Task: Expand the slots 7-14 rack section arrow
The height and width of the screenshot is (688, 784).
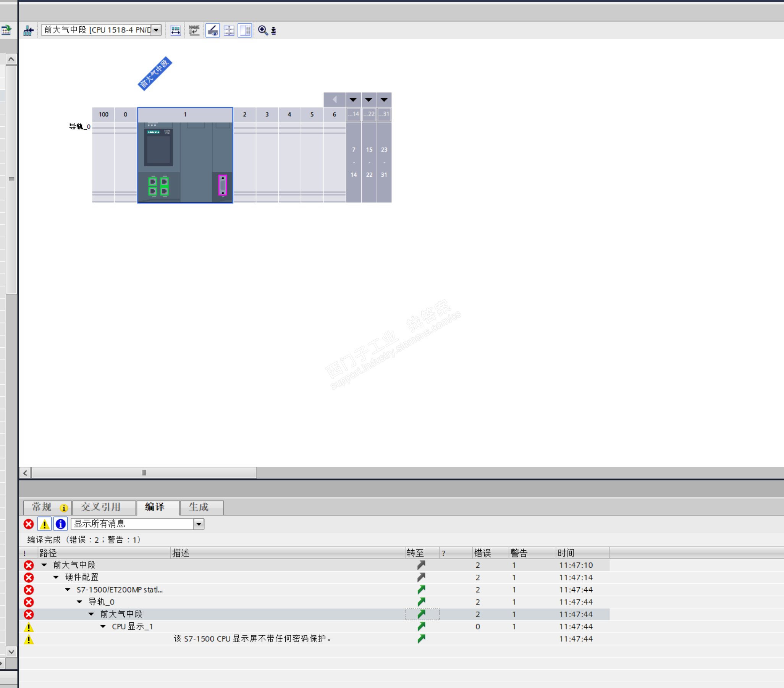Action: 353,100
